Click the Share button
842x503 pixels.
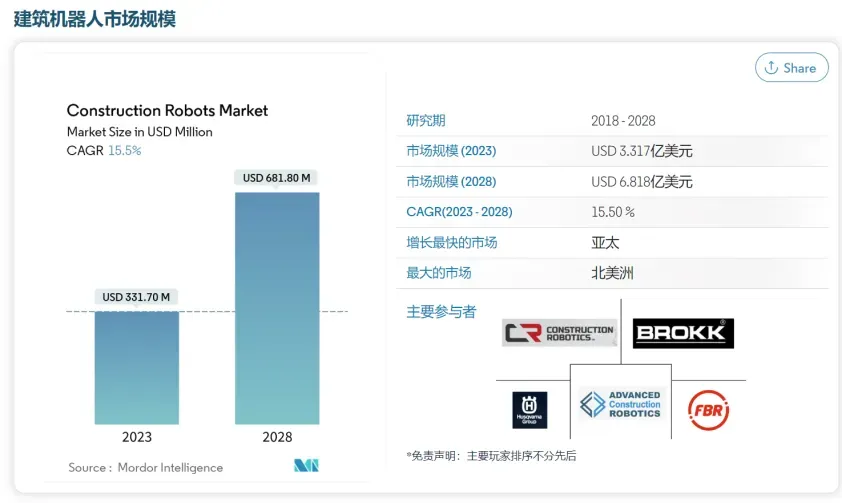point(791,68)
